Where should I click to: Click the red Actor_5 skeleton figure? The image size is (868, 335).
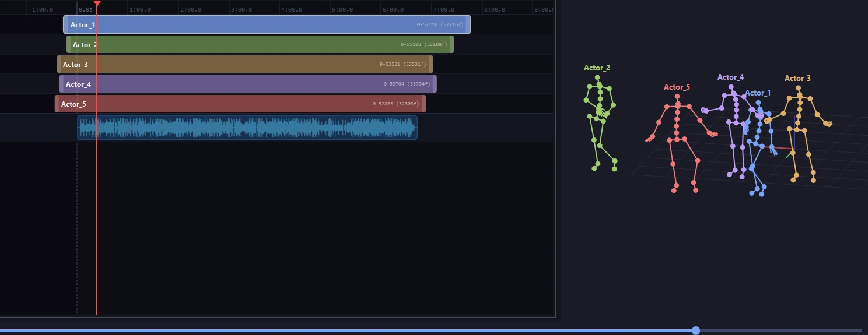pyautogui.click(x=681, y=143)
